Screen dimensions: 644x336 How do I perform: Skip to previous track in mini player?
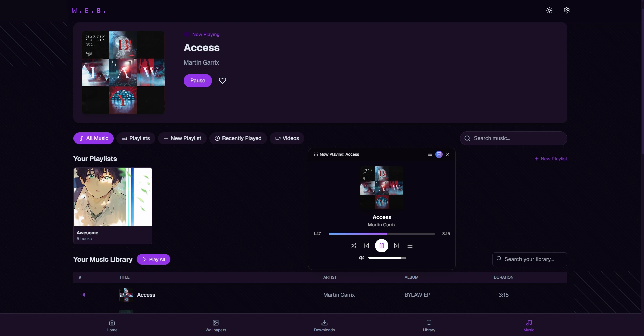point(367,246)
